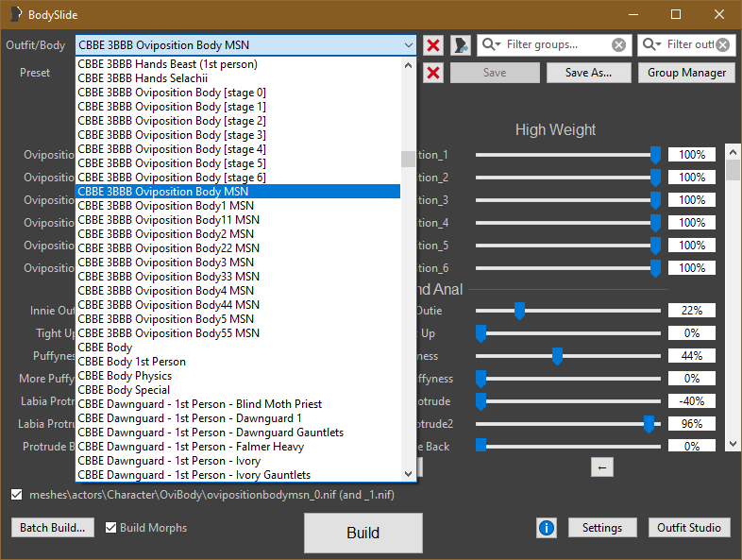Open the blue info About icon
Image resolution: width=742 pixels, height=560 pixels.
coord(547,528)
